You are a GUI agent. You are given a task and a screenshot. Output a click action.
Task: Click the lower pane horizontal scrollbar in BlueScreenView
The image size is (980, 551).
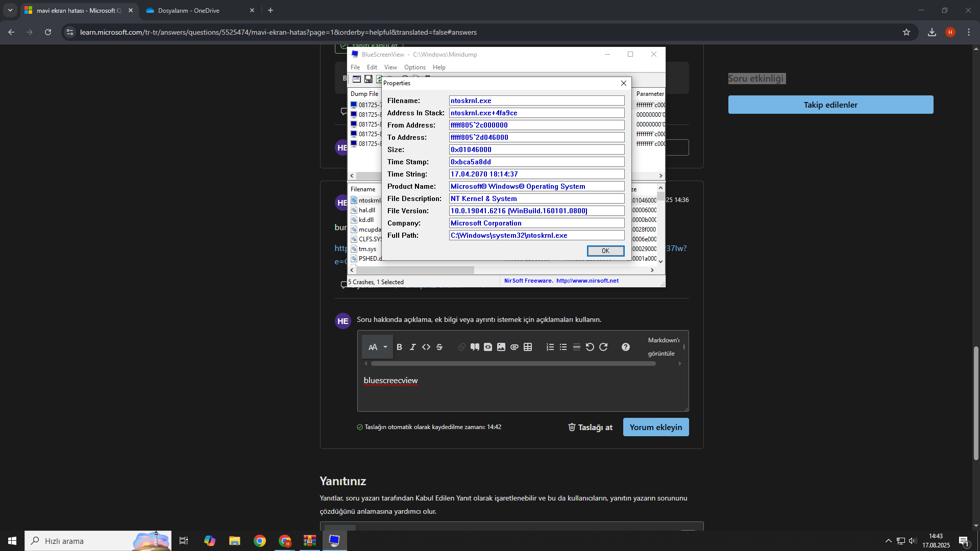[x=414, y=270]
